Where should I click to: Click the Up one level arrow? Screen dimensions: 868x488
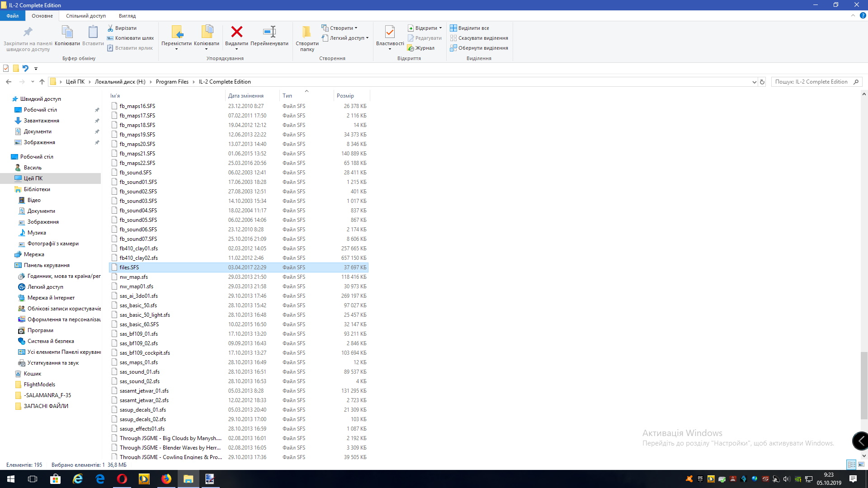(42, 82)
